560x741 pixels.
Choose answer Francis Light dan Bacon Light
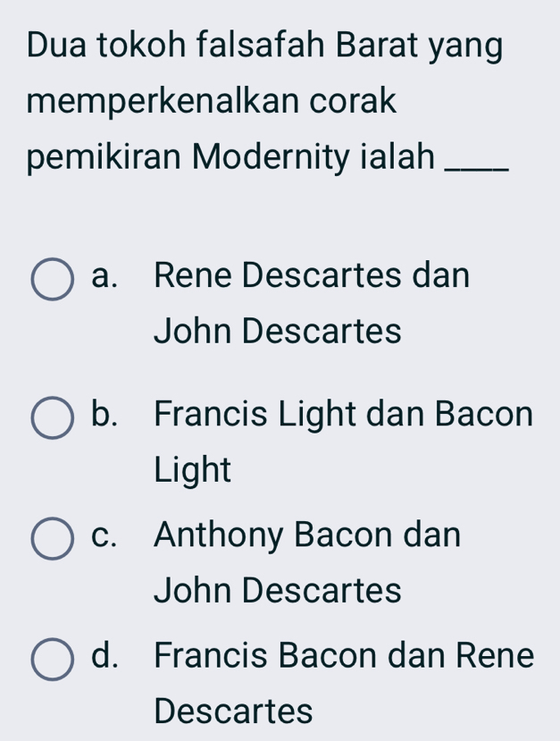[344, 415]
